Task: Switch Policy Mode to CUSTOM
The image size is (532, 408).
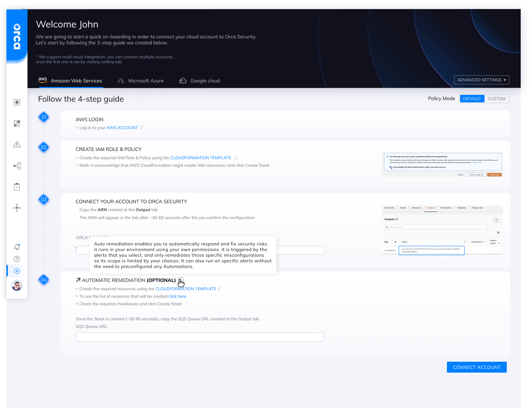Action: pyautogui.click(x=496, y=98)
